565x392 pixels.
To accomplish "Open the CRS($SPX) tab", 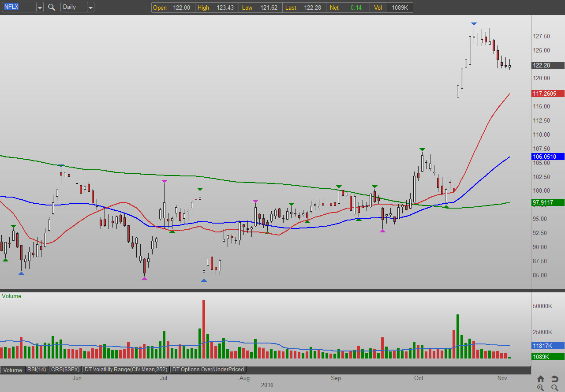I will pos(65,370).
